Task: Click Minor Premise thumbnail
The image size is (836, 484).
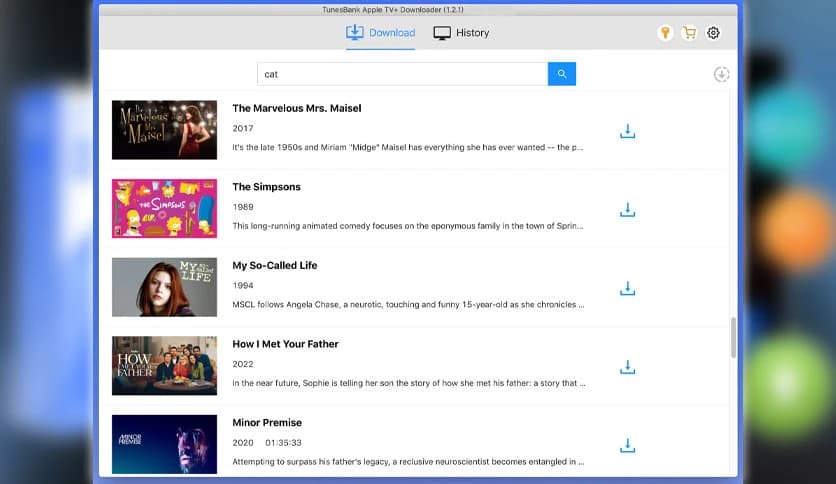Action: (164, 445)
